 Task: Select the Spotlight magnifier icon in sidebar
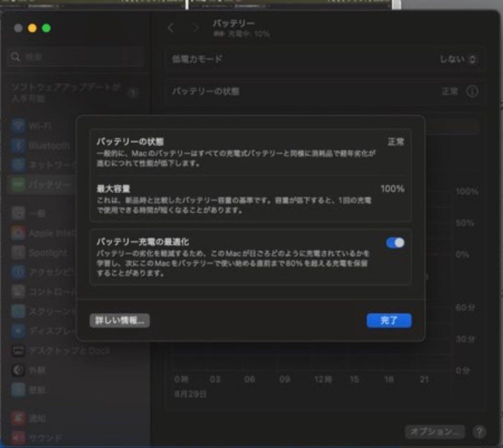[x=19, y=252]
